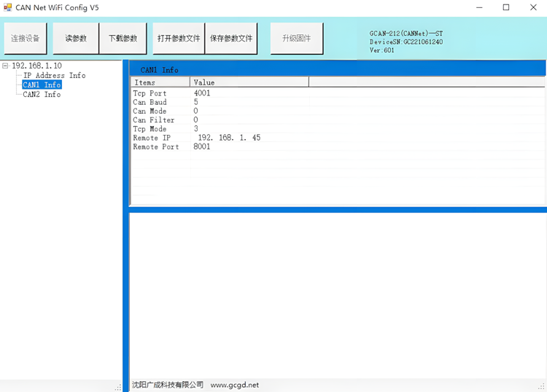Click the Can Mode value field
This screenshot has height=392, width=547.
click(196, 111)
